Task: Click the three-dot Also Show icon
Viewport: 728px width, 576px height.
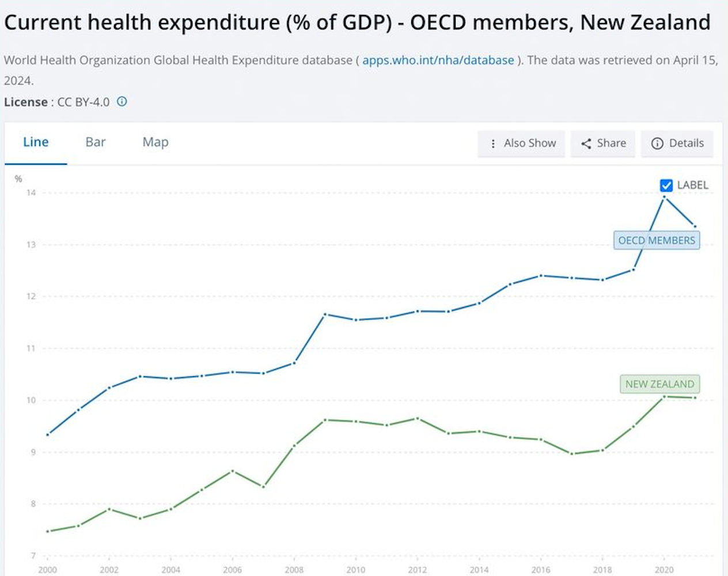Action: point(493,143)
